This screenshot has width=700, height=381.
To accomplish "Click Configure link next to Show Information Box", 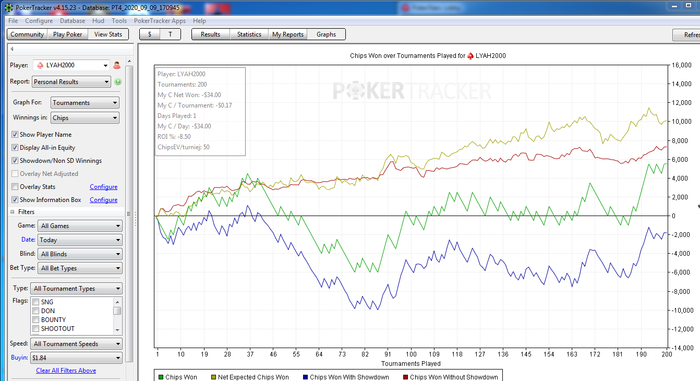I will point(104,200).
